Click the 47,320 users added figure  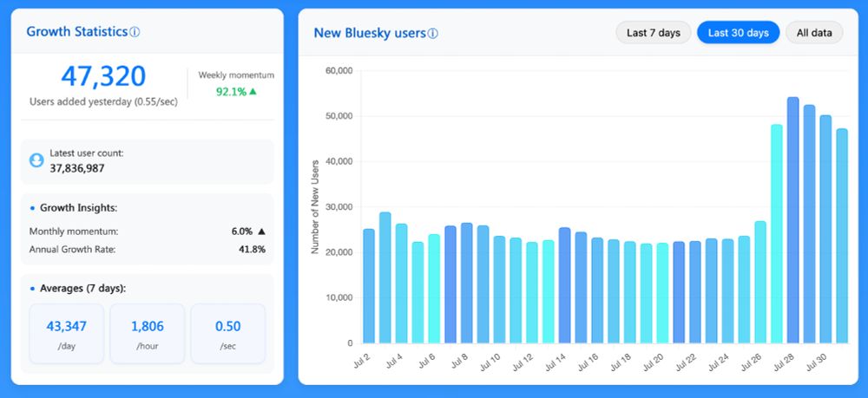103,76
